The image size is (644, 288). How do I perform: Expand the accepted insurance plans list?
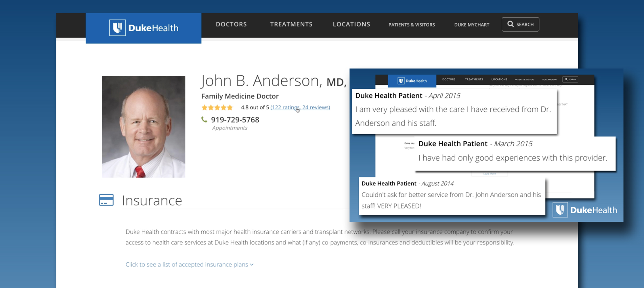[x=190, y=264]
